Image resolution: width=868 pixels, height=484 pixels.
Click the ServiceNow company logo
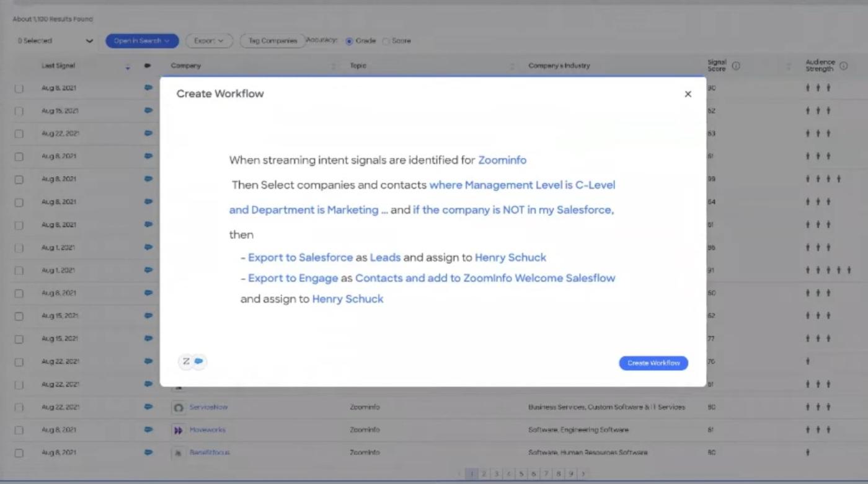point(179,407)
